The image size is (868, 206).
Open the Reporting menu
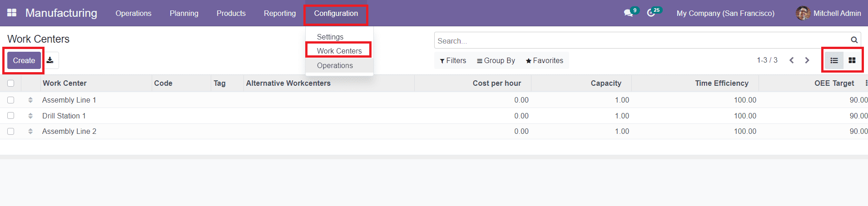pyautogui.click(x=280, y=13)
